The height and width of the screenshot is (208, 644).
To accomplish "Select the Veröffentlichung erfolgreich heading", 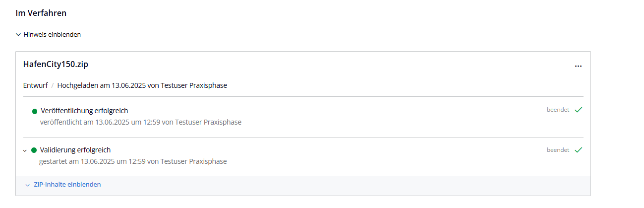I will click(84, 111).
